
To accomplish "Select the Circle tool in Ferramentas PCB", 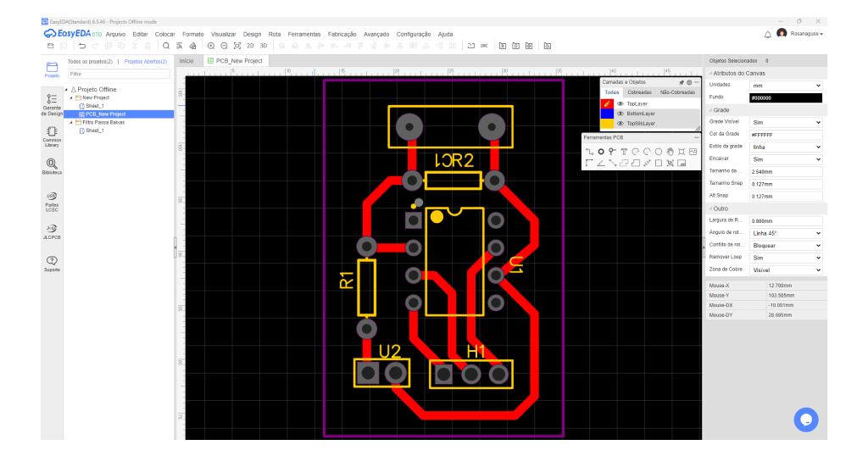I will pyautogui.click(x=658, y=152).
